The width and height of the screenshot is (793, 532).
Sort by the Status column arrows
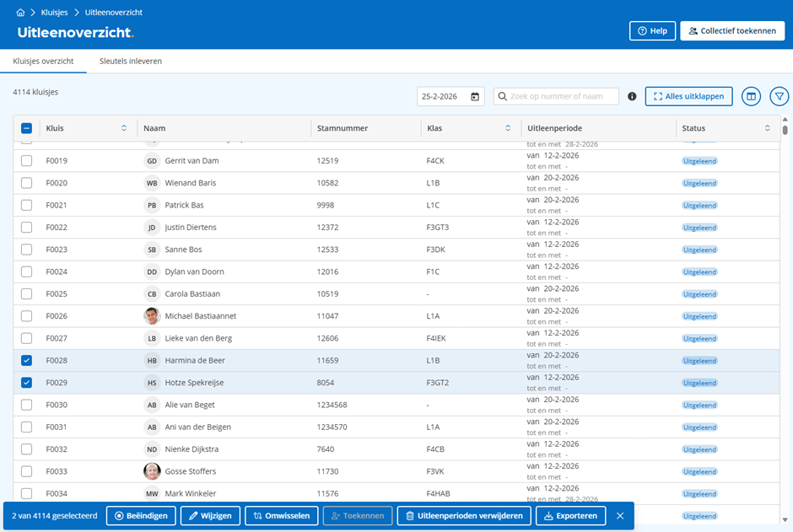tap(768, 128)
